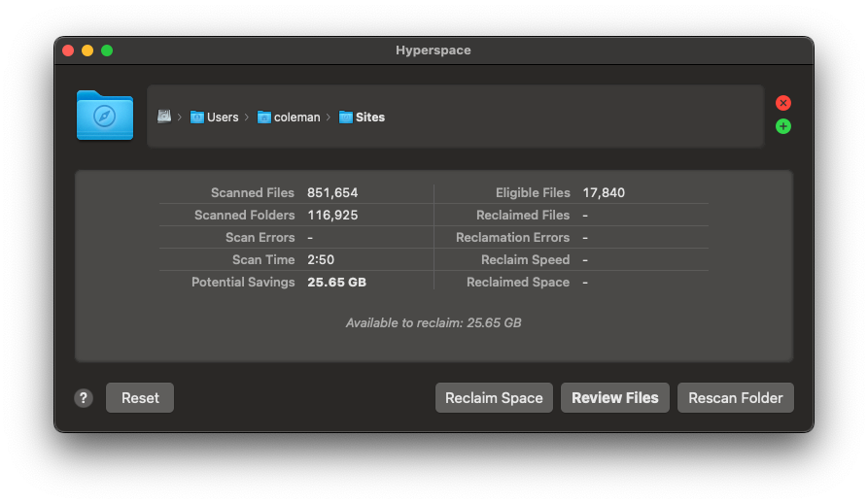The height and width of the screenshot is (504, 868).
Task: Click the green add folder icon
Action: pos(782,126)
